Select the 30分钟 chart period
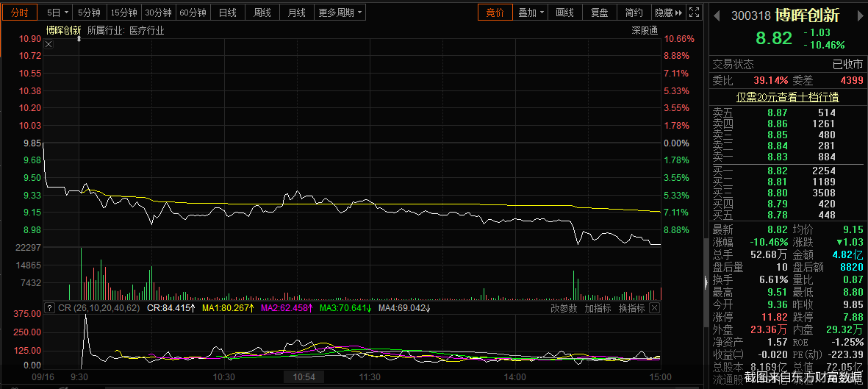 (158, 13)
